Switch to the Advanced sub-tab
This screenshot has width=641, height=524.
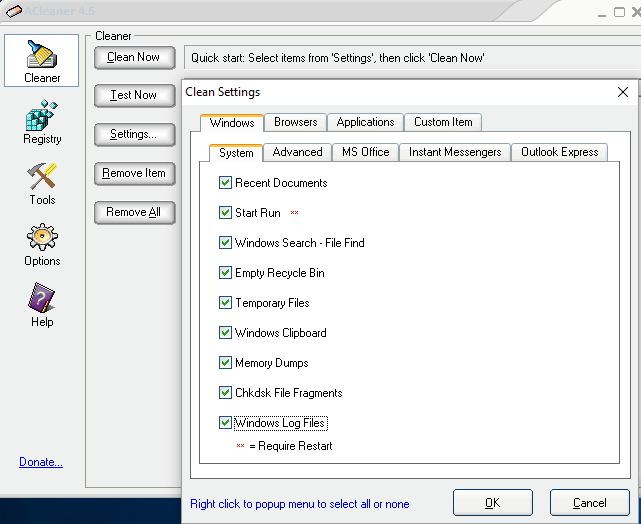coord(297,152)
